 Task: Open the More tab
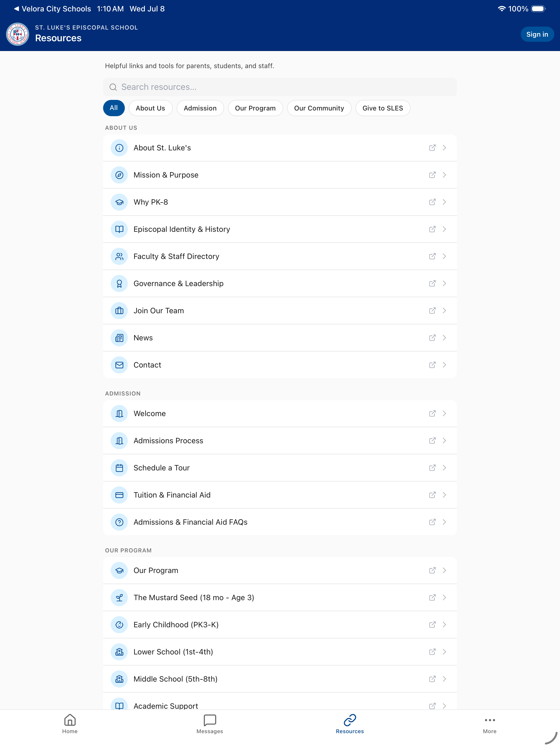[x=489, y=724]
